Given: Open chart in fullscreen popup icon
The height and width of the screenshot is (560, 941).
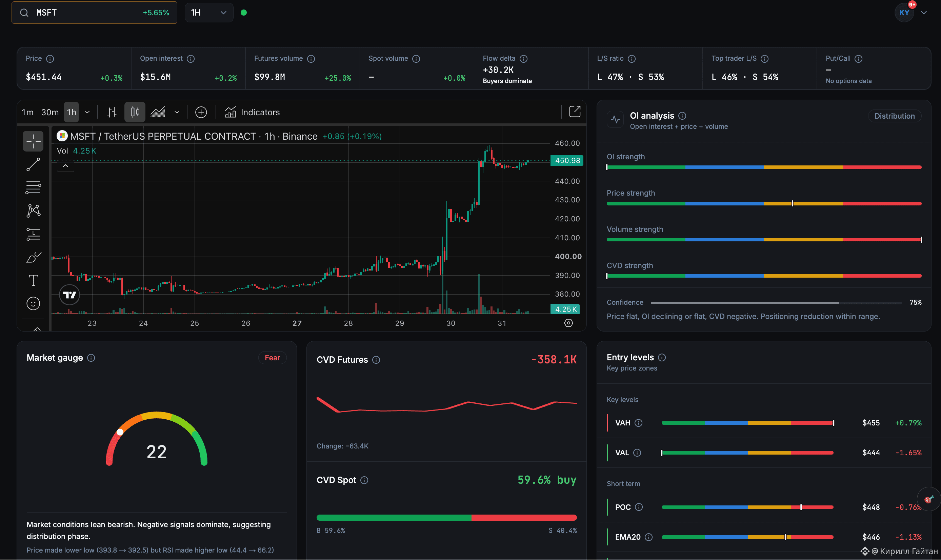Looking at the screenshot, I should coord(575,112).
